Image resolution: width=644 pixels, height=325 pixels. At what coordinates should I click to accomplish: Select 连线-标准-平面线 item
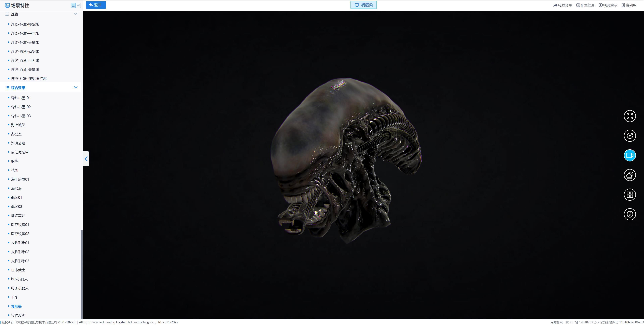pos(25,33)
